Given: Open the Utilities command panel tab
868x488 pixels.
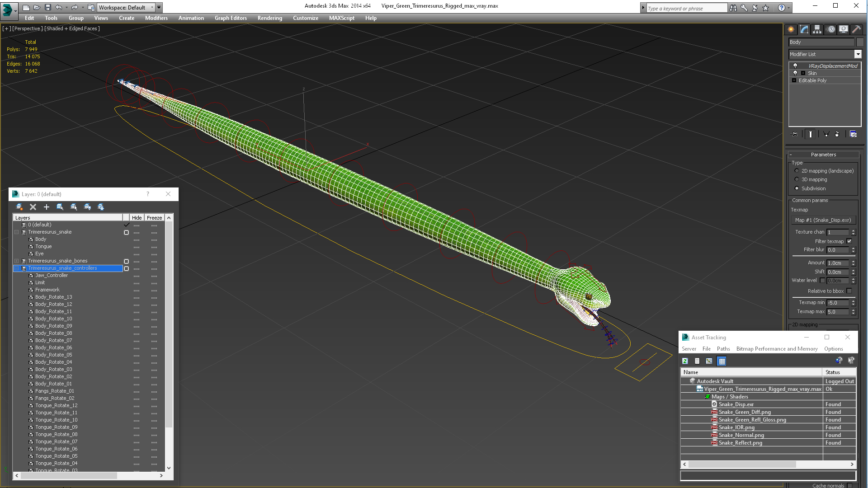Looking at the screenshot, I should pos(856,29).
